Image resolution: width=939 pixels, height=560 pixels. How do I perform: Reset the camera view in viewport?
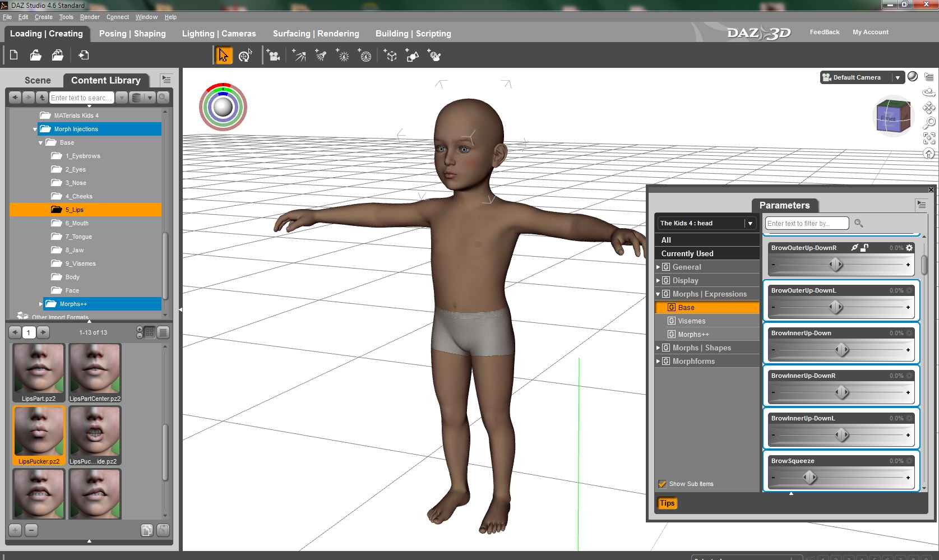coord(929,153)
